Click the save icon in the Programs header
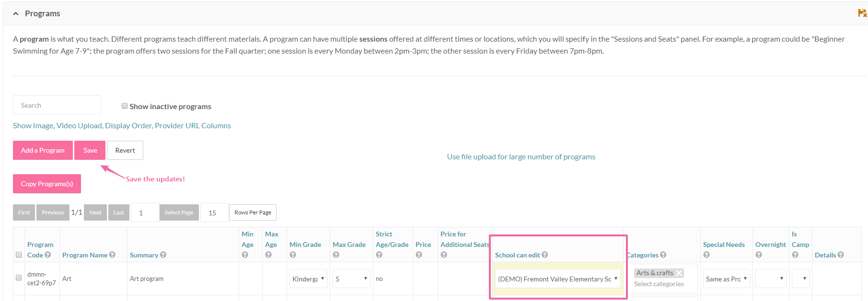 (x=862, y=13)
